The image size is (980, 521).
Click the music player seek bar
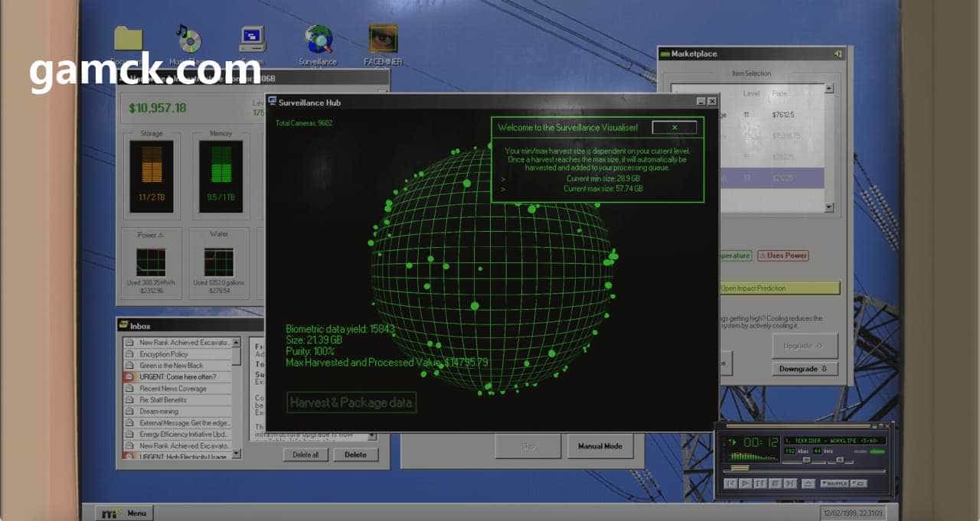point(804,470)
